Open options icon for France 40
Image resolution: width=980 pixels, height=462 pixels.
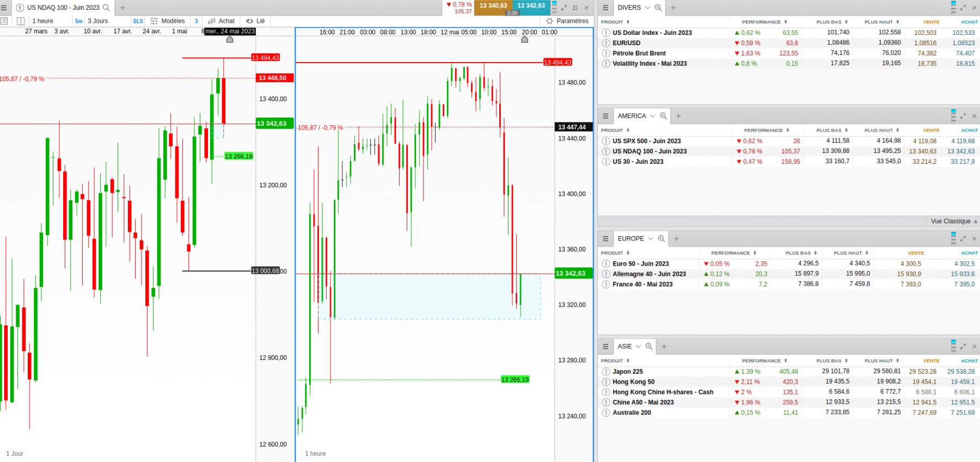[x=606, y=284]
